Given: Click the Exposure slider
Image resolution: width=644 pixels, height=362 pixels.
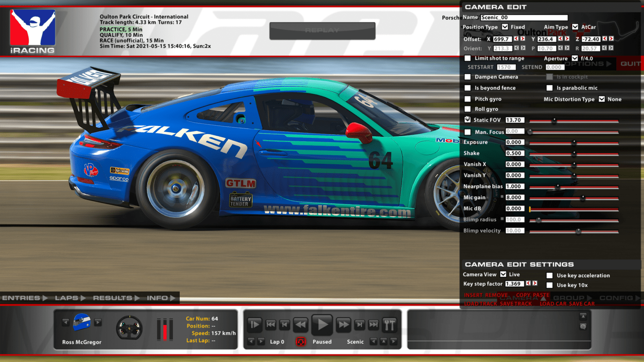Looking at the screenshot, I should 574,142.
